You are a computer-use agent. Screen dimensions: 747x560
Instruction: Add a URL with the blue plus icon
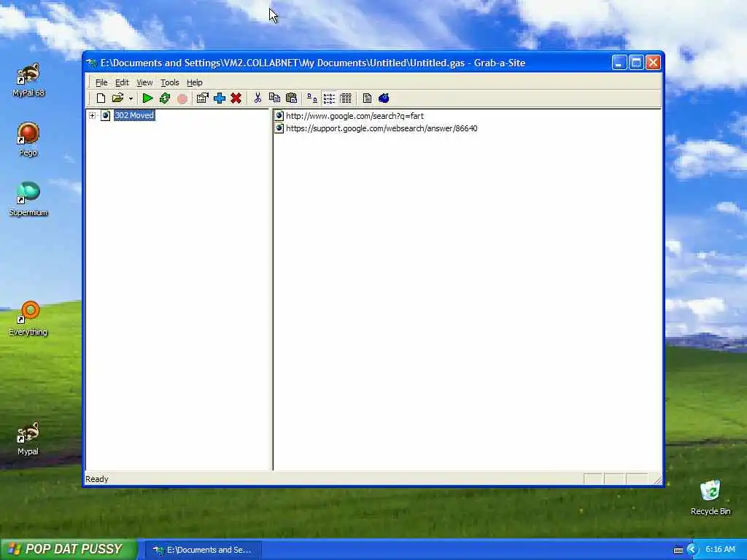point(219,98)
